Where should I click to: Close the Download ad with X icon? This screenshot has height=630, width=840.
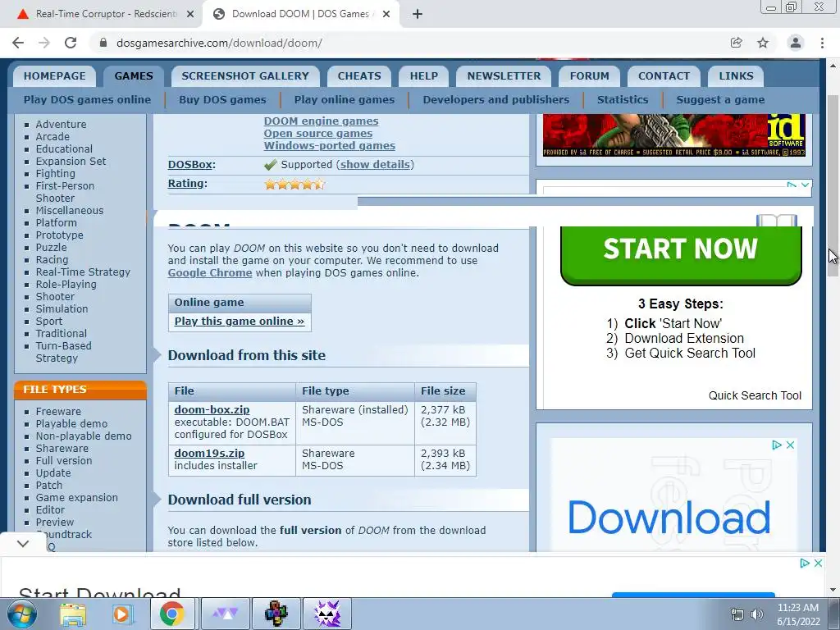pyautogui.click(x=790, y=445)
